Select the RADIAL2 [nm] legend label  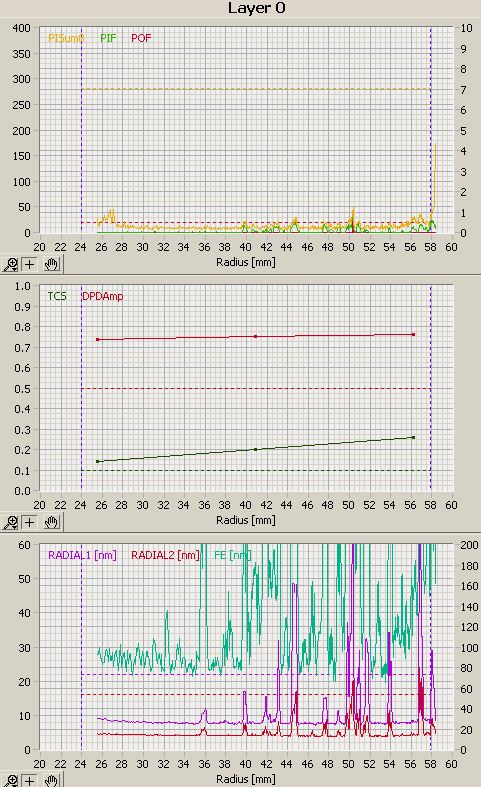click(x=165, y=555)
